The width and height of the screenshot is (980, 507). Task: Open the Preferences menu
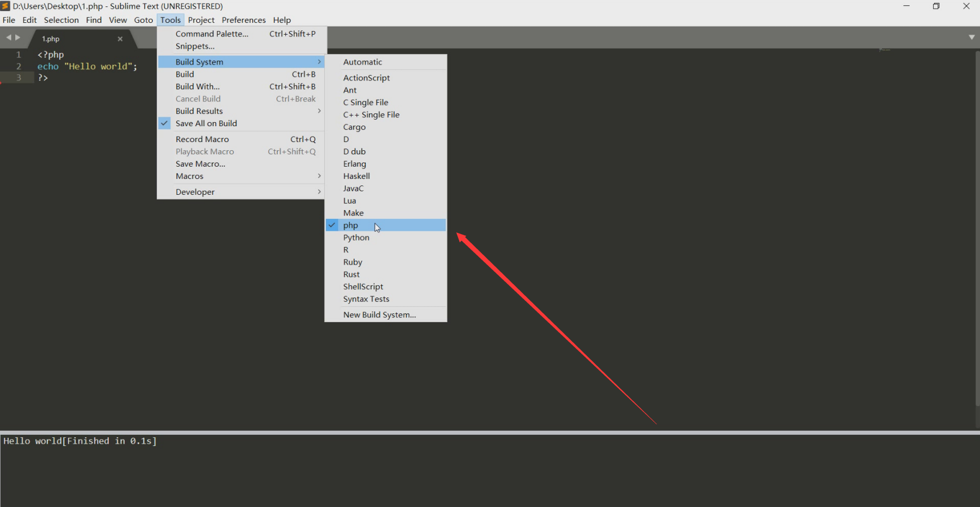tap(244, 20)
